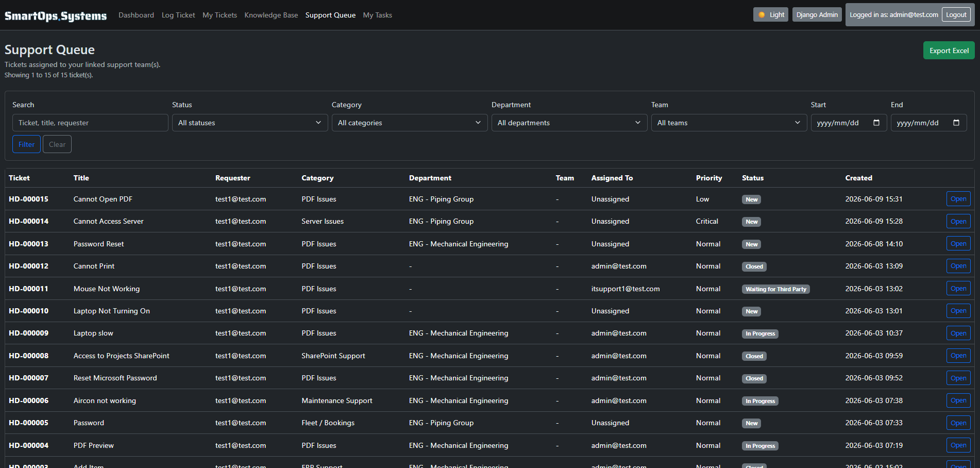Click the Ticket column header
The width and height of the screenshot is (980, 468).
point(19,178)
